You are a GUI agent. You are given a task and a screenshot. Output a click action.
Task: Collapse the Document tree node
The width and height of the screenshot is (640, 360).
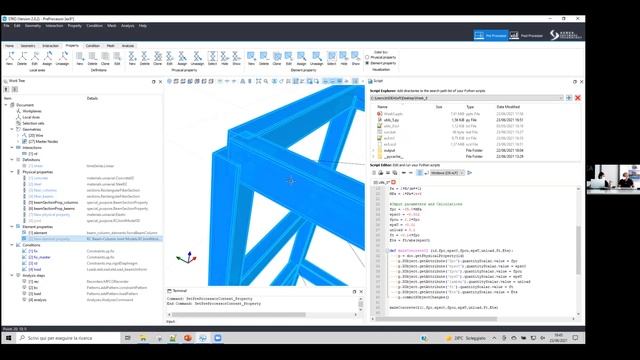pyautogui.click(x=6, y=105)
